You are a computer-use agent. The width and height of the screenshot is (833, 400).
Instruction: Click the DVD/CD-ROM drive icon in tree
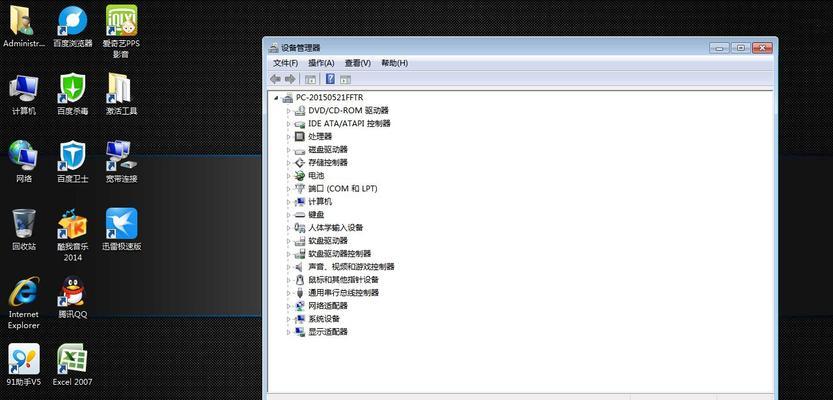pos(300,110)
